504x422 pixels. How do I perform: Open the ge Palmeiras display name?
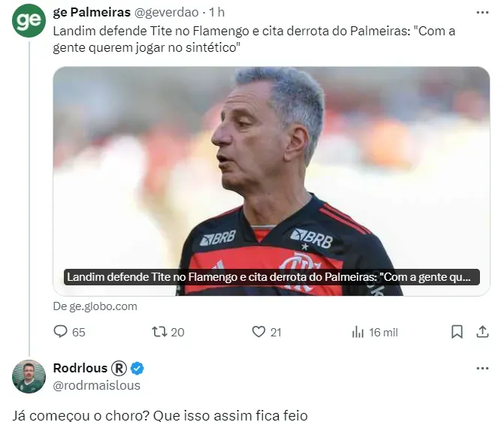pos(92,13)
